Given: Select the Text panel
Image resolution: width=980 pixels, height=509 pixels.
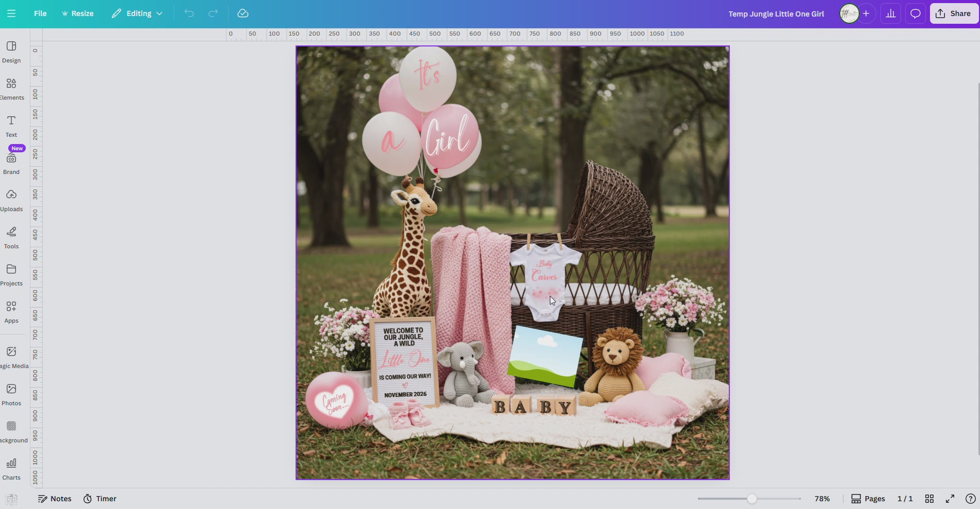Looking at the screenshot, I should [11, 125].
